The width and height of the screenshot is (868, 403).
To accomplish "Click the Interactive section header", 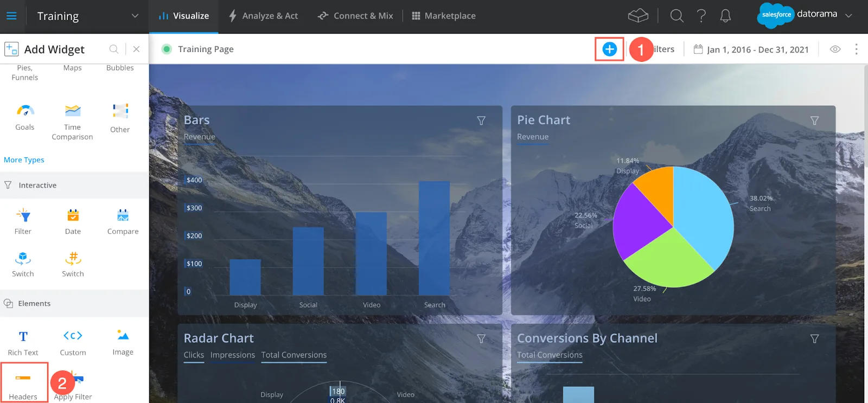I will pyautogui.click(x=74, y=185).
